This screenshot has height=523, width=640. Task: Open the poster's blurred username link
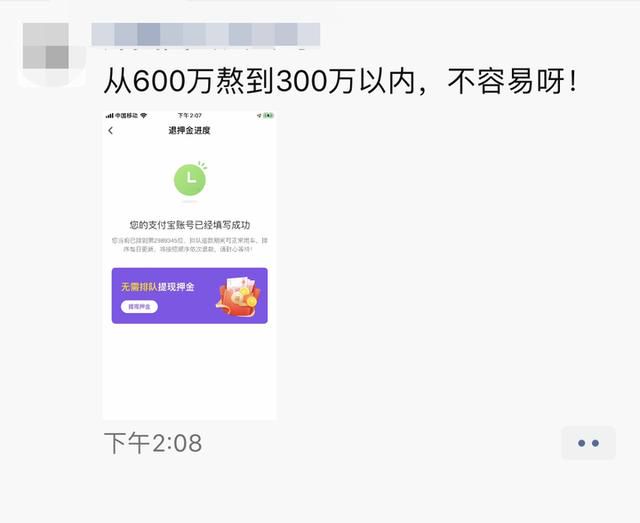[206, 34]
